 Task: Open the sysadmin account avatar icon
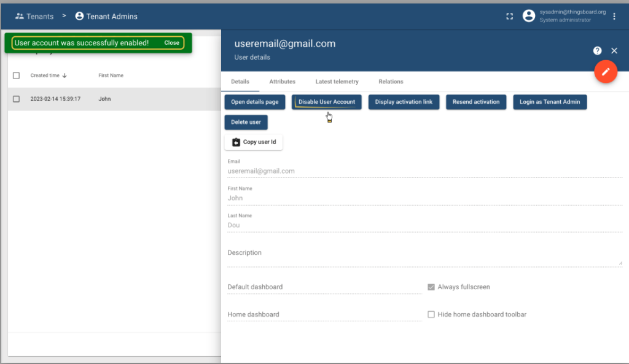[529, 15]
